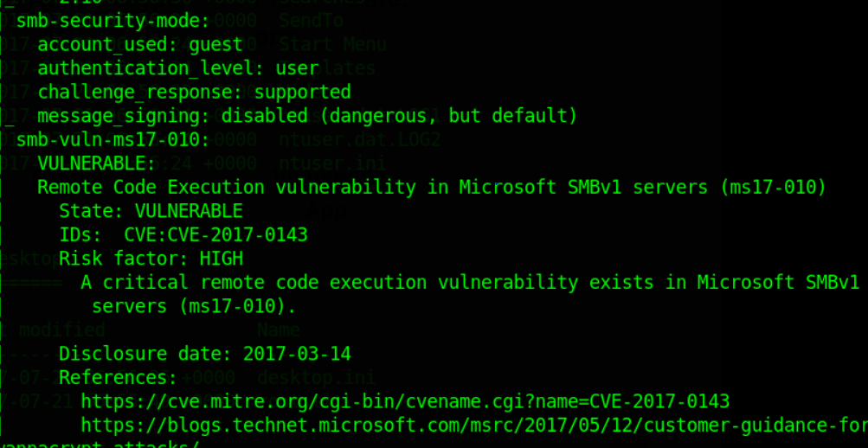Click the servers (ms17-010). continuation line

pos(195,306)
